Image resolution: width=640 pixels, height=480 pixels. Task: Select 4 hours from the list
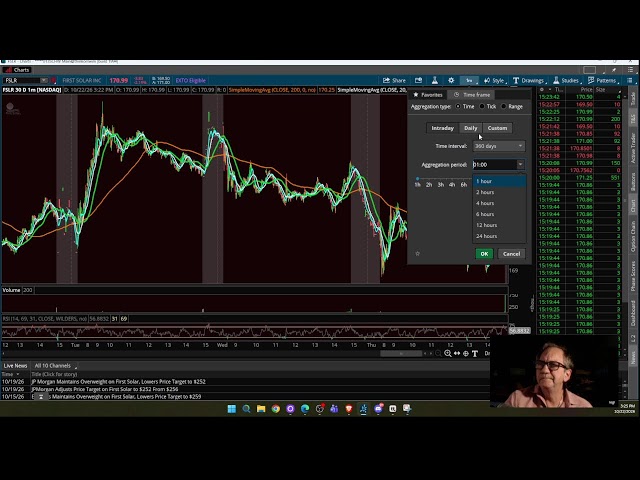(499, 203)
